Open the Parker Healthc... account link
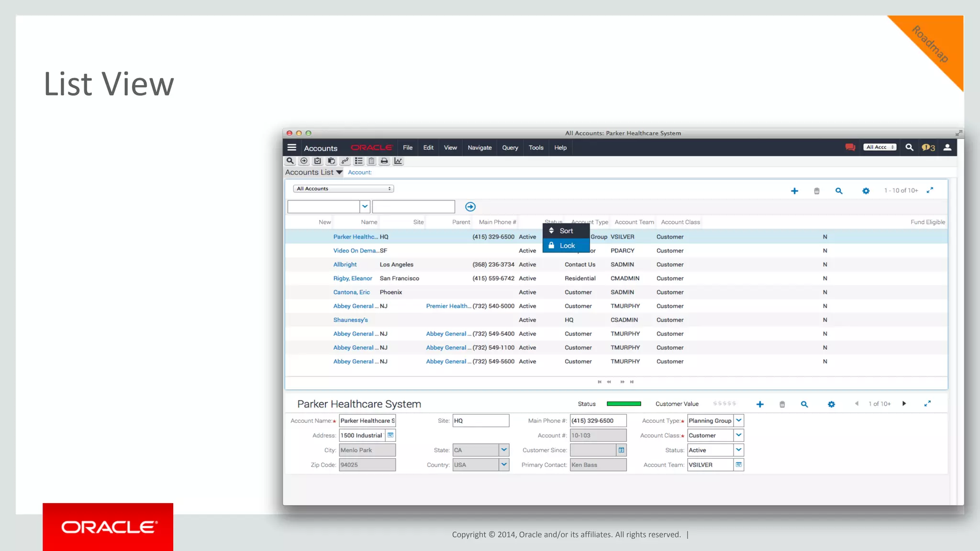Viewport: 980px width, 551px height. 356,237
